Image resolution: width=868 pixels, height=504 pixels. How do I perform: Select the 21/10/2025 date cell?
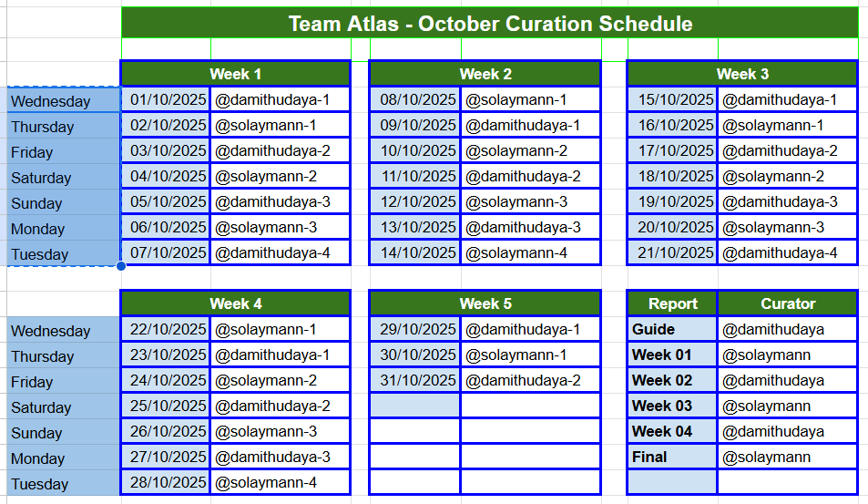pyautogui.click(x=675, y=252)
